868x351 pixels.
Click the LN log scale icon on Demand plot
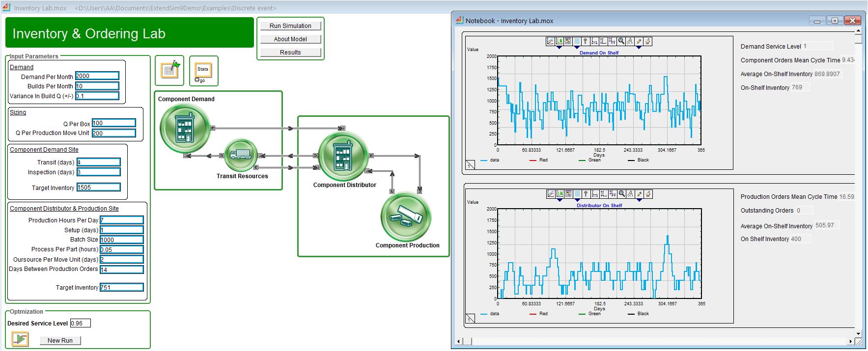pyautogui.click(x=559, y=41)
